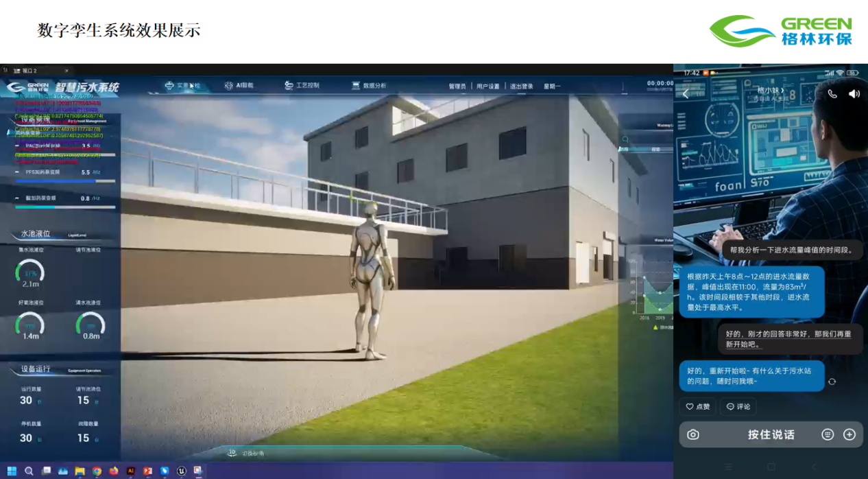
Task: Toggle the 3D view switch at bottom
Action: (232, 453)
